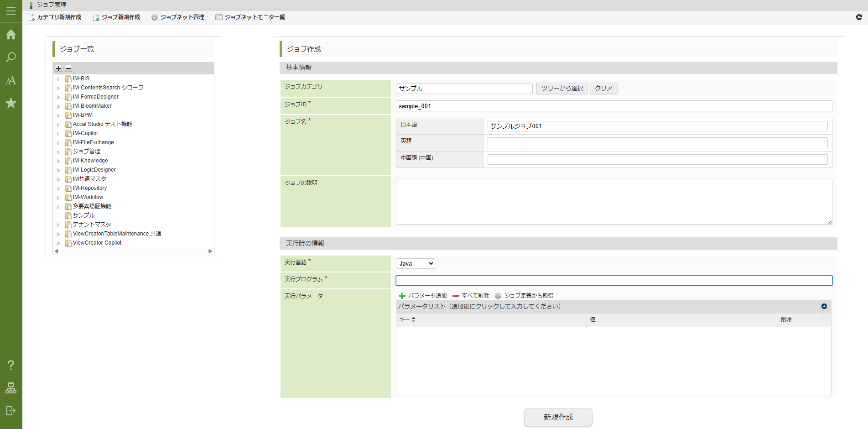Click the ツリーから選択 button

(x=561, y=88)
